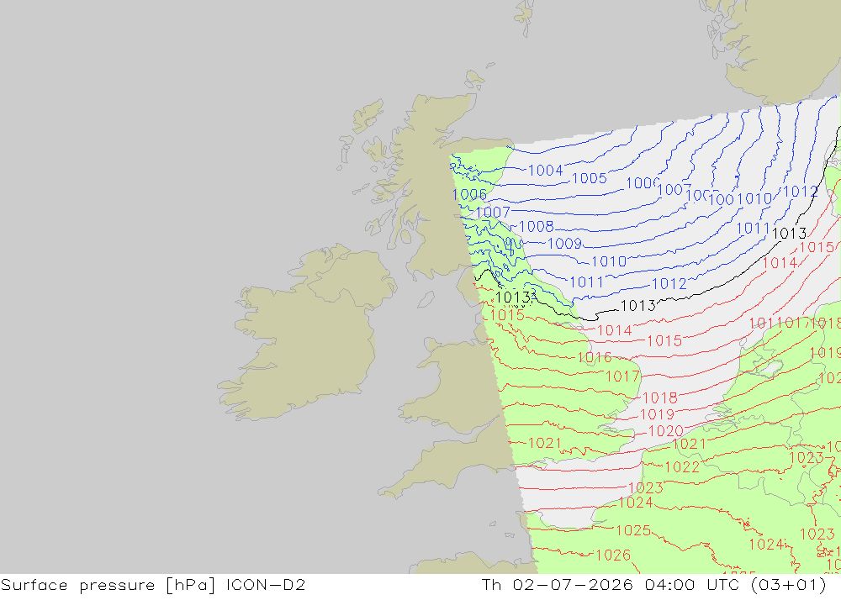The height and width of the screenshot is (616, 841).
Task: Click the blue '1005' isobar label
Action: pos(590,178)
